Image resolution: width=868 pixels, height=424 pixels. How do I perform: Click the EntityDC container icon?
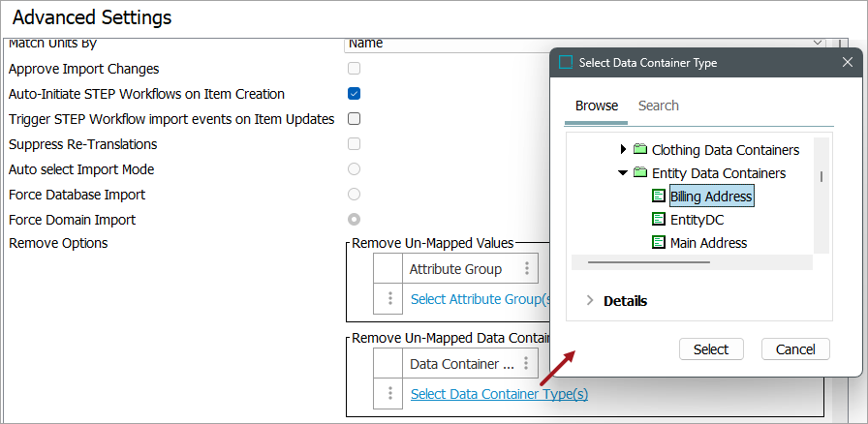[x=658, y=219]
